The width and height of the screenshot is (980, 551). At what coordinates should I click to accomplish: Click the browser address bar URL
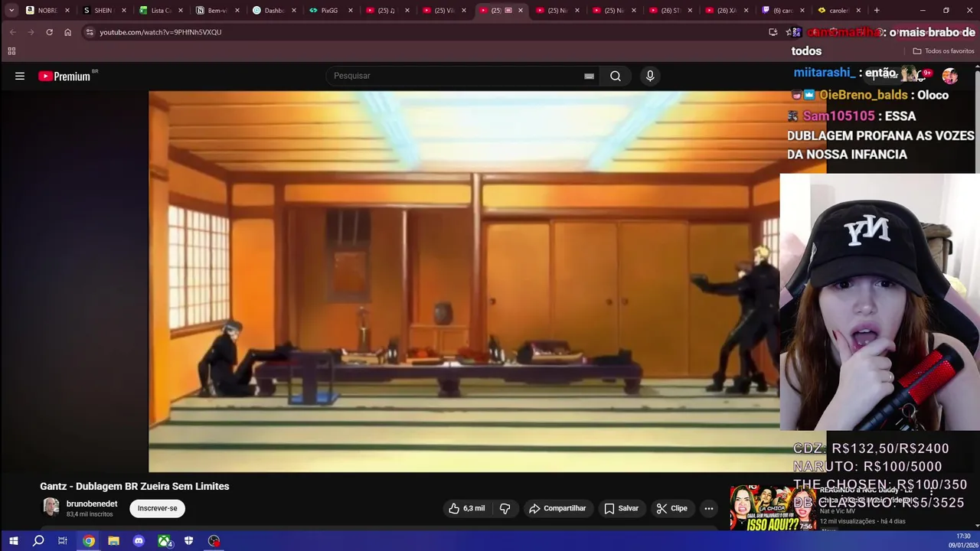[160, 32]
